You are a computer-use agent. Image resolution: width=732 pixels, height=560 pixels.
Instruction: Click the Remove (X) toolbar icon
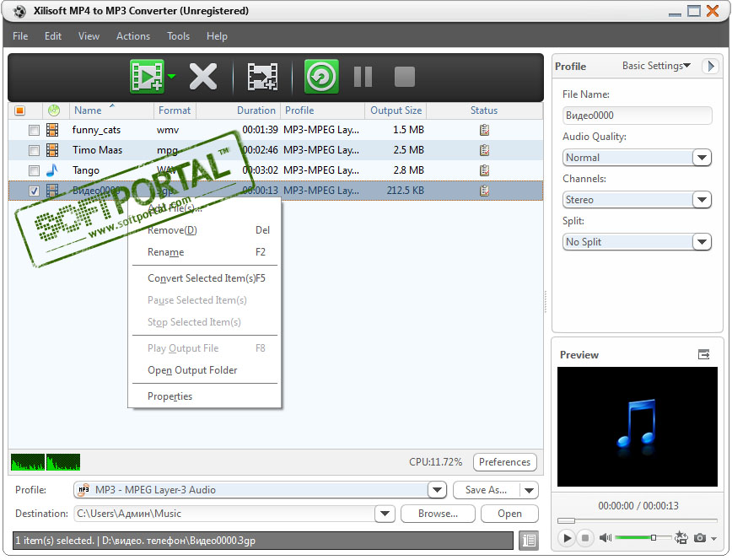point(203,76)
